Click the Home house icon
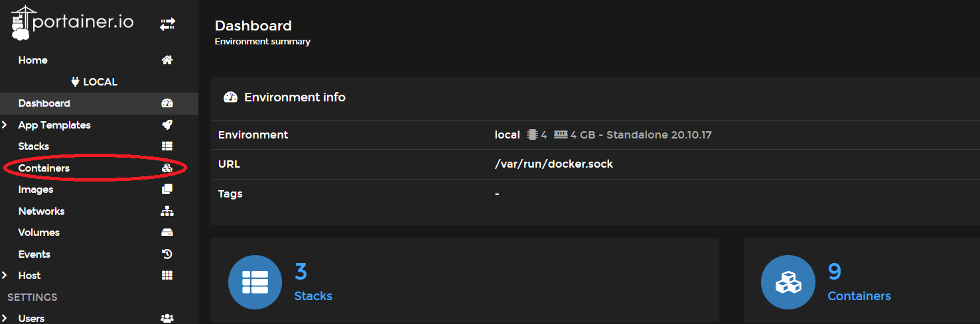 pyautogui.click(x=167, y=60)
